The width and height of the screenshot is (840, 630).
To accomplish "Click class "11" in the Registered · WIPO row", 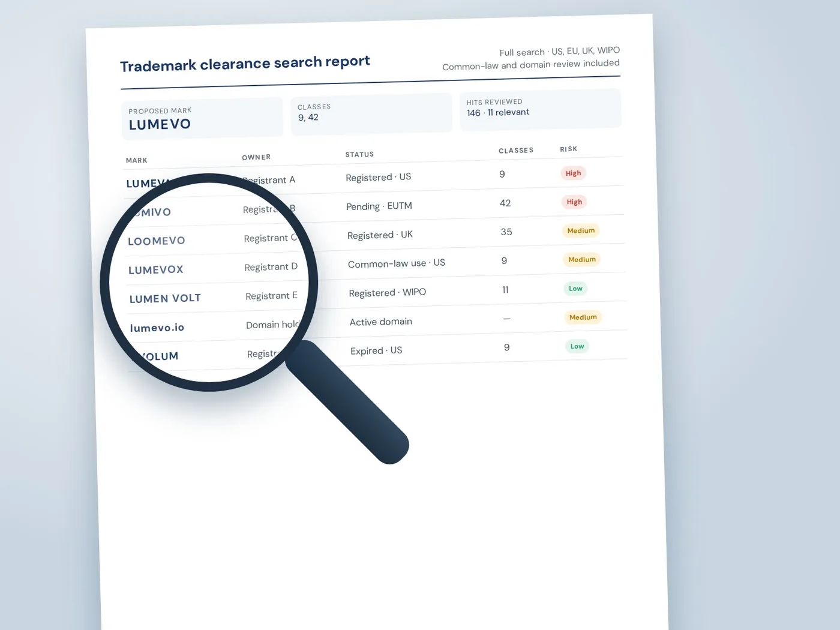I will (505, 290).
